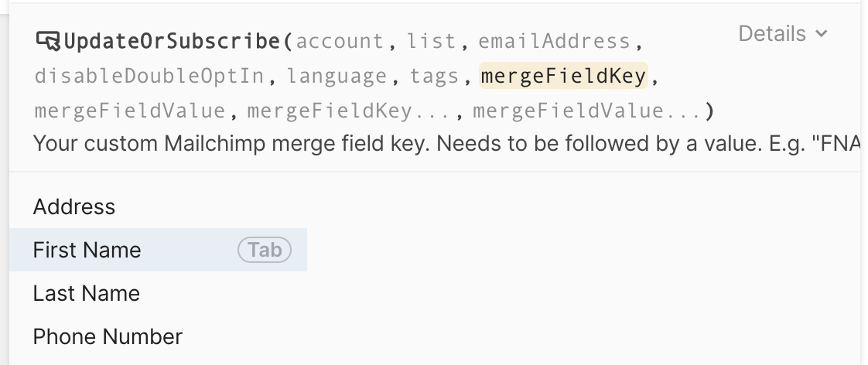The width and height of the screenshot is (868, 365).
Task: Click the highlighted mergeFieldKey parameter
Action: (563, 77)
